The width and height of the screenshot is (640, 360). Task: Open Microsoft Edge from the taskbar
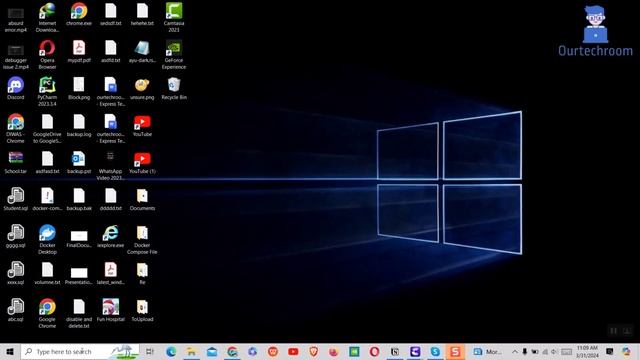click(x=171, y=351)
